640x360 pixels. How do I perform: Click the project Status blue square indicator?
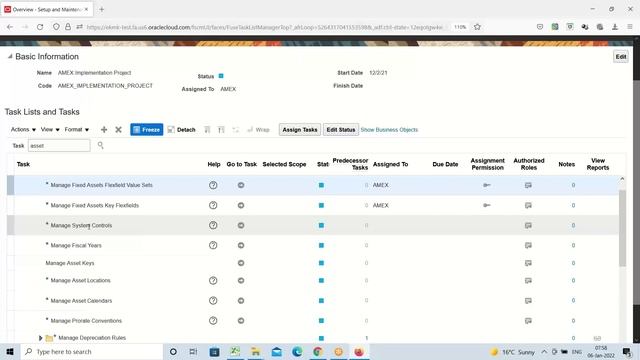click(x=221, y=76)
